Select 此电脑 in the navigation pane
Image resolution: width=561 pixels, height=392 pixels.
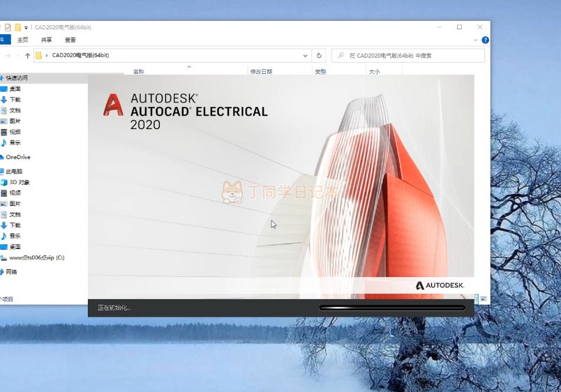click(x=14, y=172)
